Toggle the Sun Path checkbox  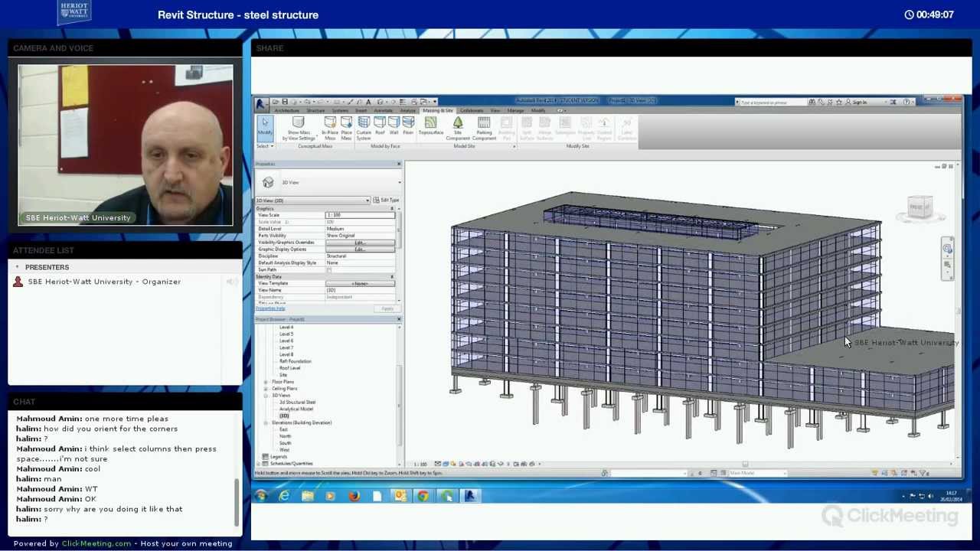(x=329, y=269)
